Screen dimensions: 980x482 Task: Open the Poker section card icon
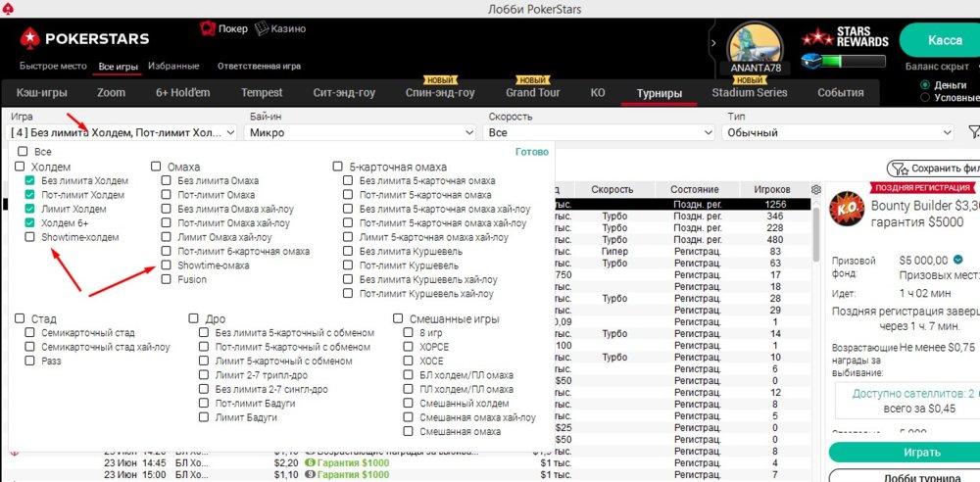click(x=208, y=28)
